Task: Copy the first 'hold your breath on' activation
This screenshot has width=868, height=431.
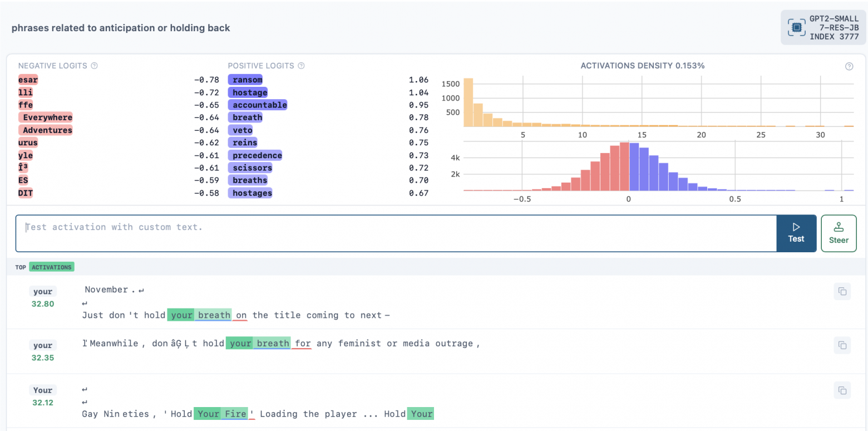Action: (x=842, y=291)
